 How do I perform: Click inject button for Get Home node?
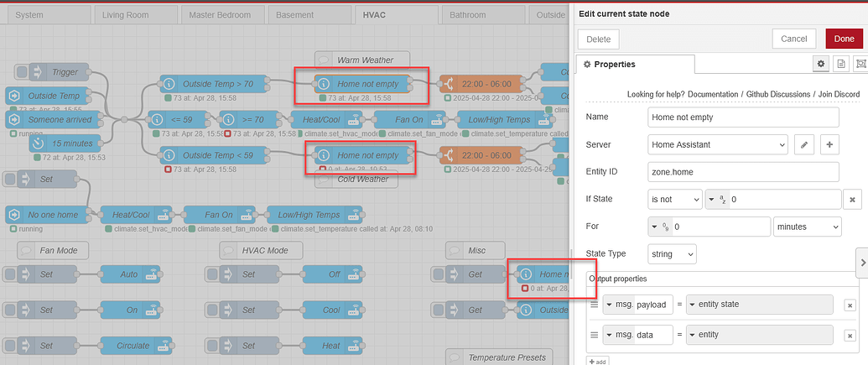pyautogui.click(x=439, y=274)
